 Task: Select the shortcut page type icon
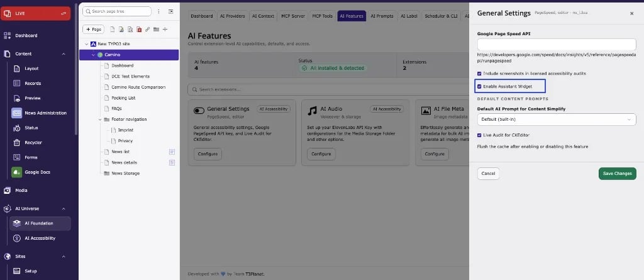click(x=130, y=30)
